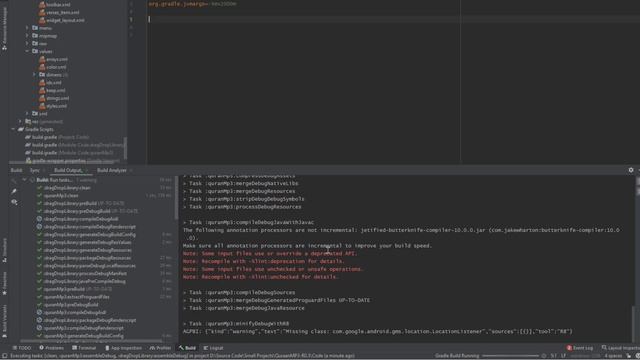
Task: Open arrays.xml file icon
Action: [42, 59]
